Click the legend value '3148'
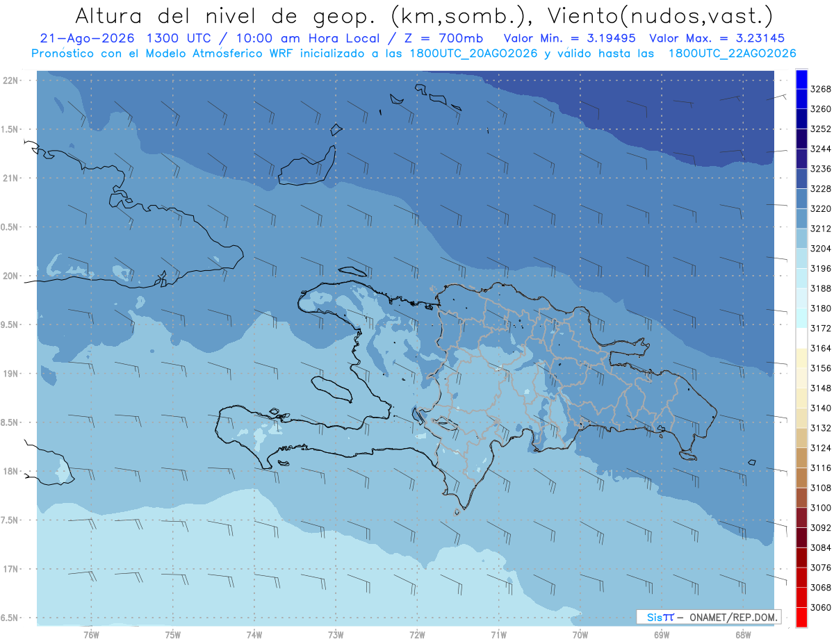Viewport: 834px width, 644px height. [x=821, y=388]
